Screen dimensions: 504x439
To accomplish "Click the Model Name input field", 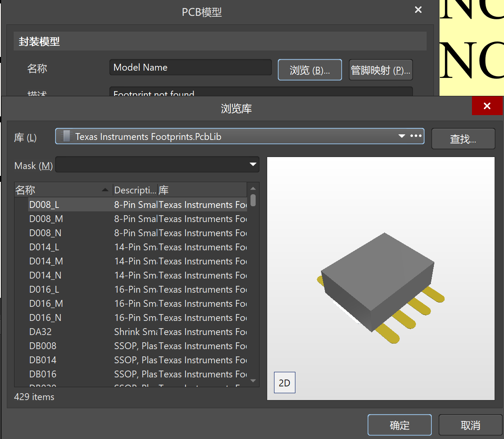I will tap(190, 68).
